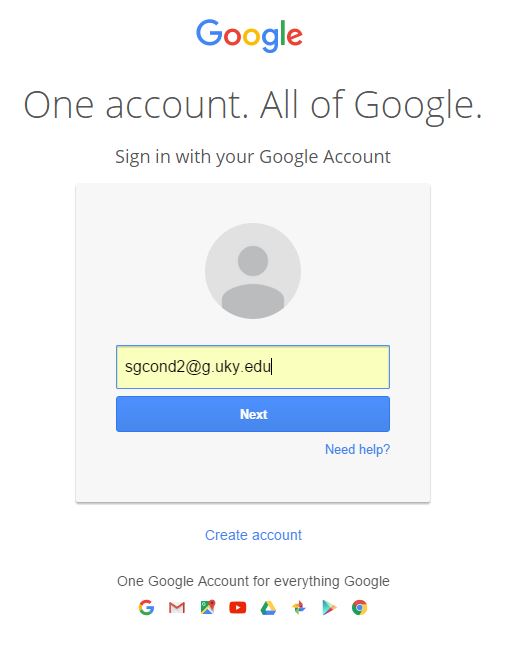Click the blue Next button
508x670 pixels.
[253, 414]
